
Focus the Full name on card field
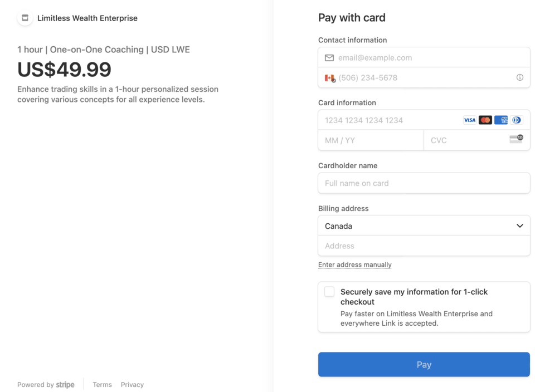(x=424, y=183)
